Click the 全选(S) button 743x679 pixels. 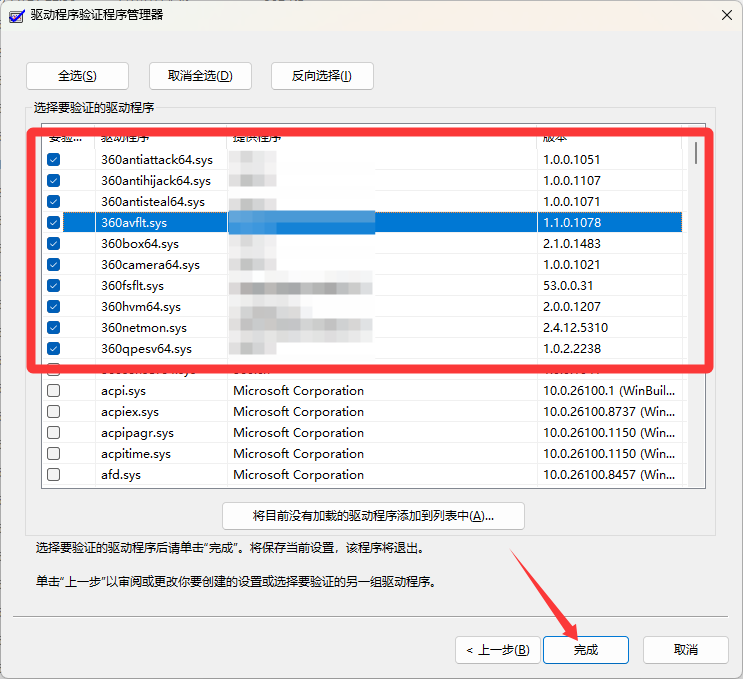pyautogui.click(x=77, y=76)
